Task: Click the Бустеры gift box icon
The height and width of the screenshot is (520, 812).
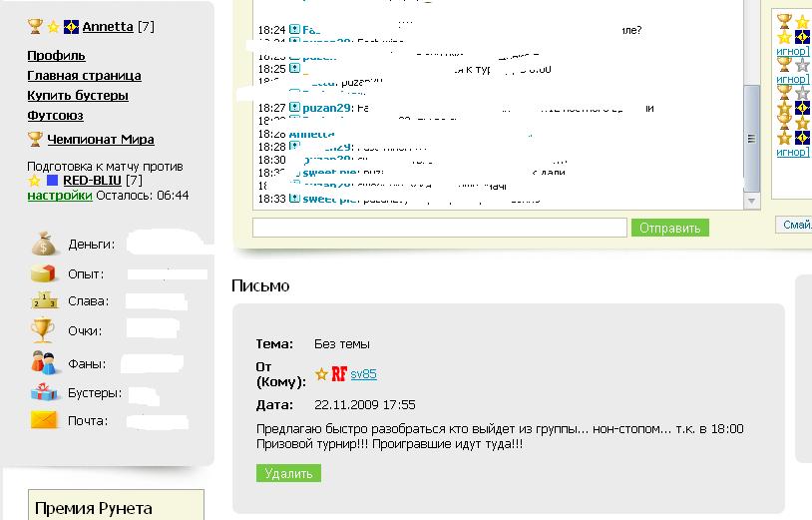Action: (x=45, y=392)
